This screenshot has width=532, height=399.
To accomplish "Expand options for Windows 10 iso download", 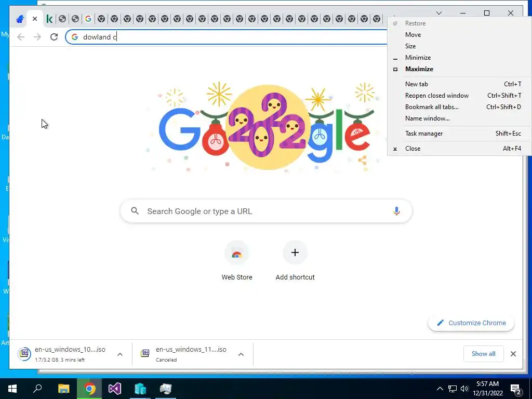I will (x=120, y=354).
